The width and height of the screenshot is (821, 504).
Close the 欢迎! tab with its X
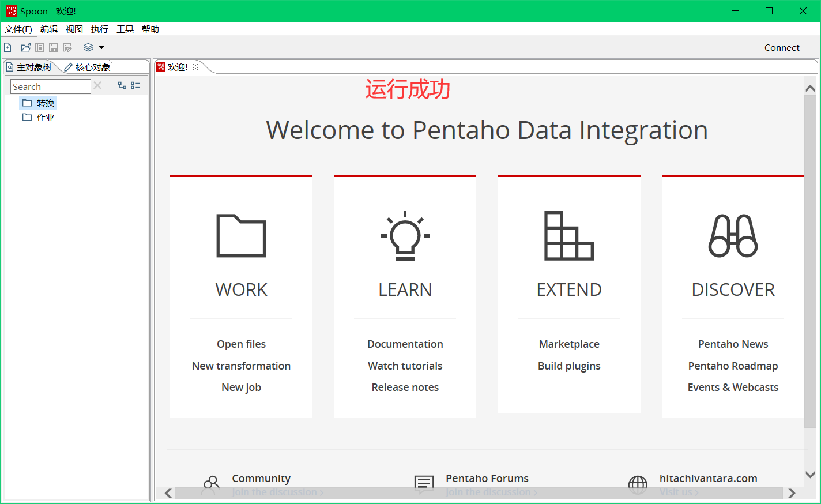click(x=195, y=67)
